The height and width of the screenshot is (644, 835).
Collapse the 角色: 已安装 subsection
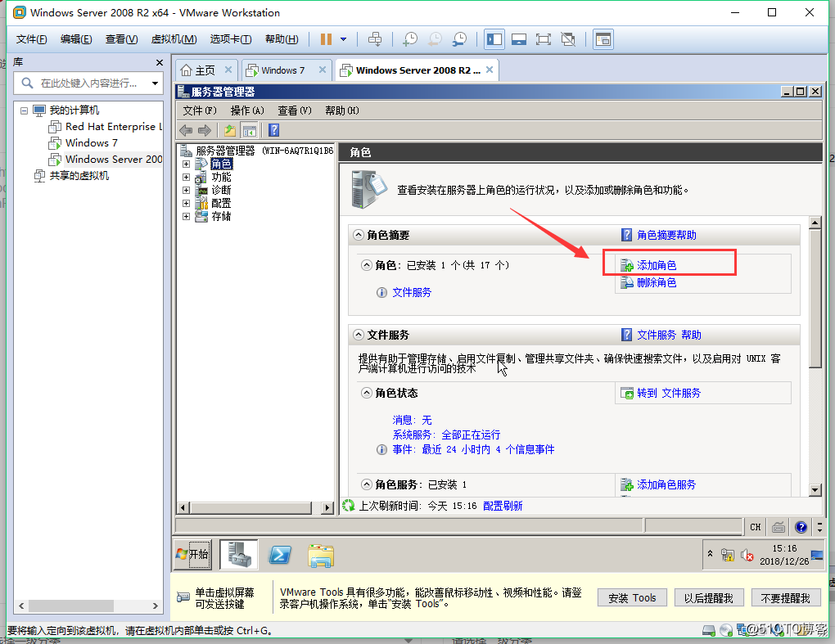coord(367,265)
